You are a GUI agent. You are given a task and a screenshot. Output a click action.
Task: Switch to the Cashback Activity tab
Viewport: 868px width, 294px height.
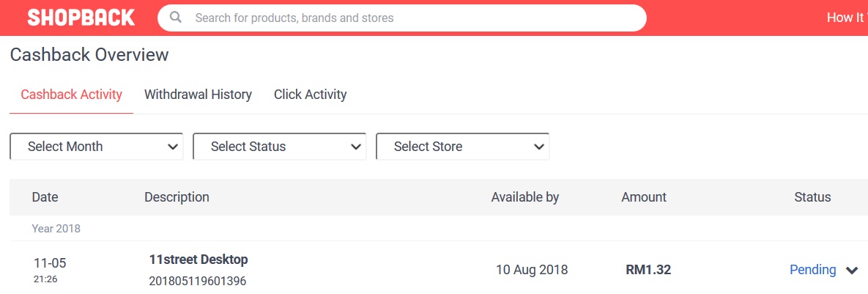pyautogui.click(x=71, y=95)
